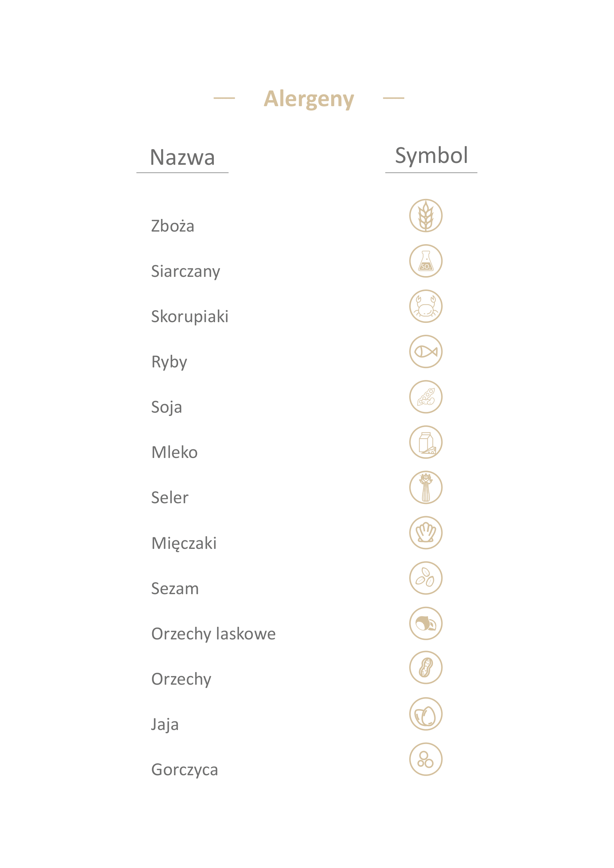
Task: Click the soybean pod icon
Action: click(x=426, y=397)
